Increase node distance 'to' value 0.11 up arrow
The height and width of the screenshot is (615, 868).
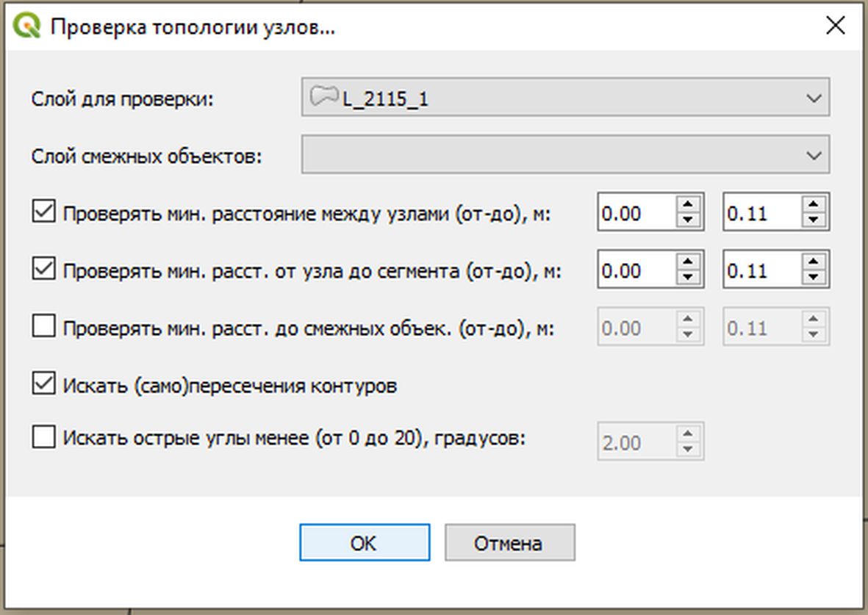tap(814, 205)
